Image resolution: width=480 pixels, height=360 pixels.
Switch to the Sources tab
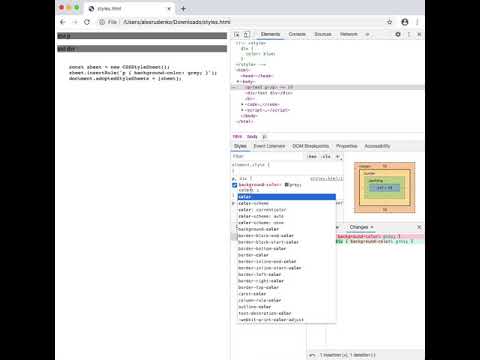(x=323, y=34)
